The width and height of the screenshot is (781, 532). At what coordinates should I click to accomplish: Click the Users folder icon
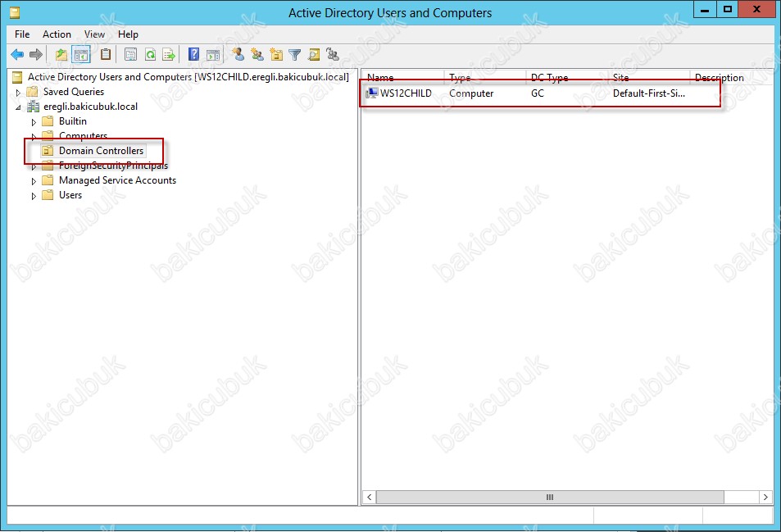pos(48,195)
